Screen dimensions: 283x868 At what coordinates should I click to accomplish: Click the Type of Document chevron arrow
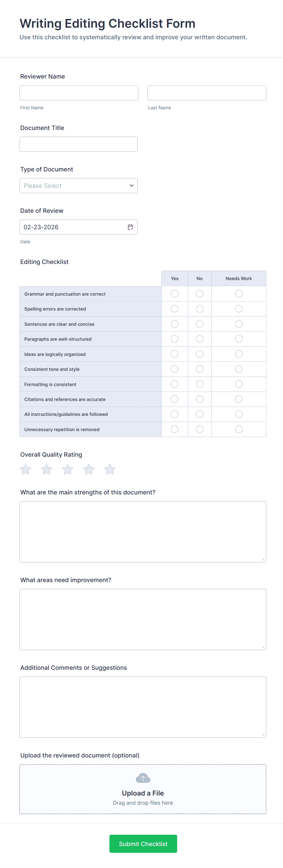point(131,186)
